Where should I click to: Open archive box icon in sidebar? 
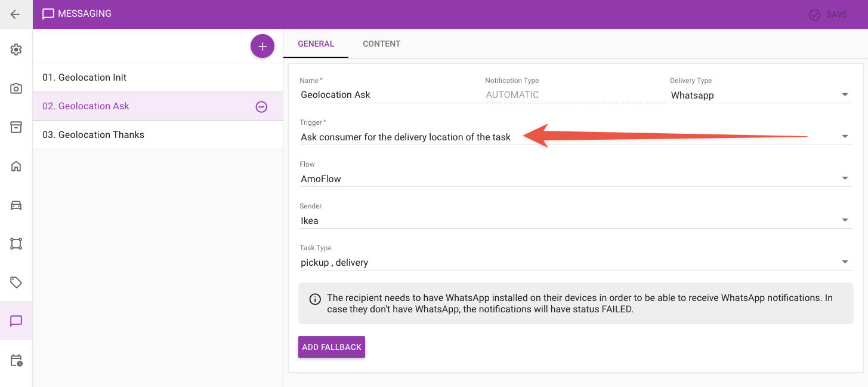click(x=16, y=127)
